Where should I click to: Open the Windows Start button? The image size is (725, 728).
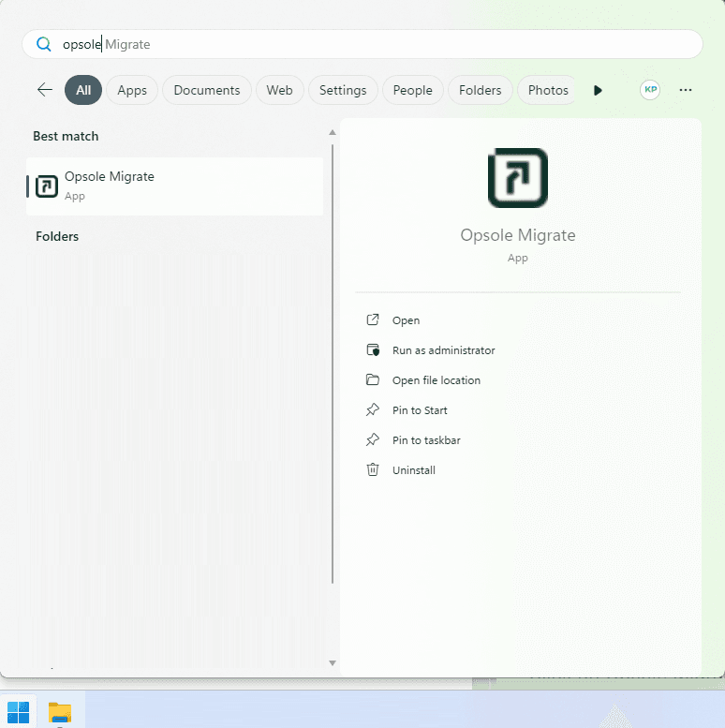coord(19,712)
